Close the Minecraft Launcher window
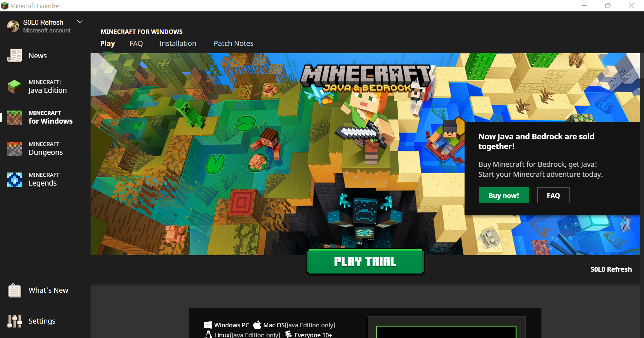This screenshot has width=644, height=338. (632, 6)
